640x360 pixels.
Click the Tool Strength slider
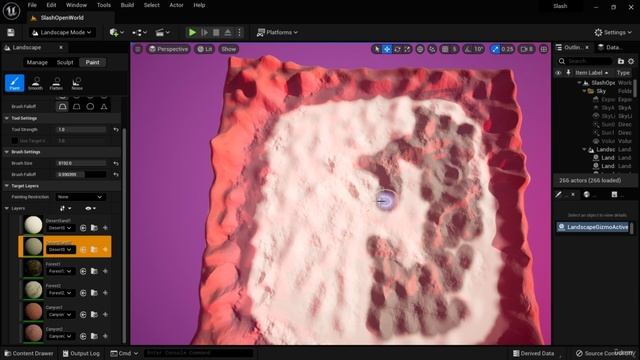(81, 130)
